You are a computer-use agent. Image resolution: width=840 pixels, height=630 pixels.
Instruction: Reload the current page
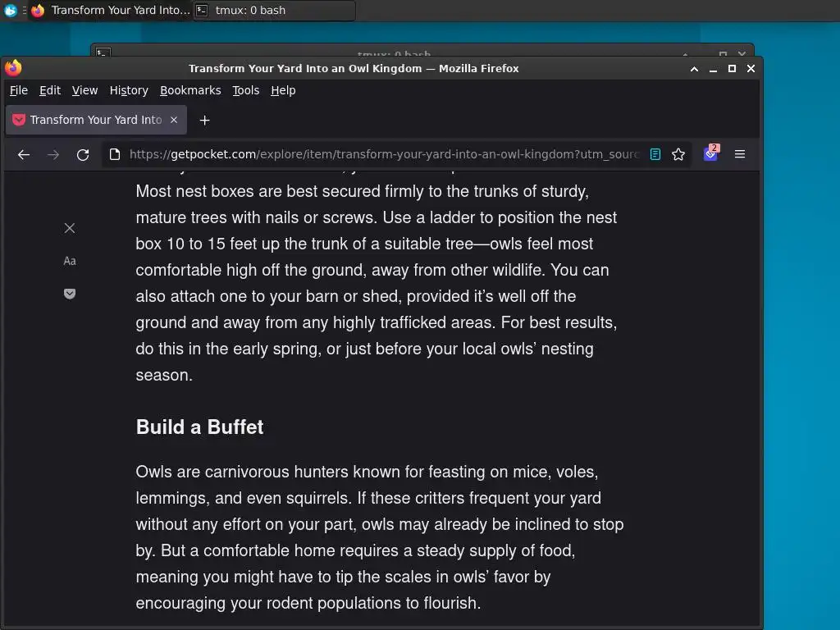pyautogui.click(x=83, y=154)
